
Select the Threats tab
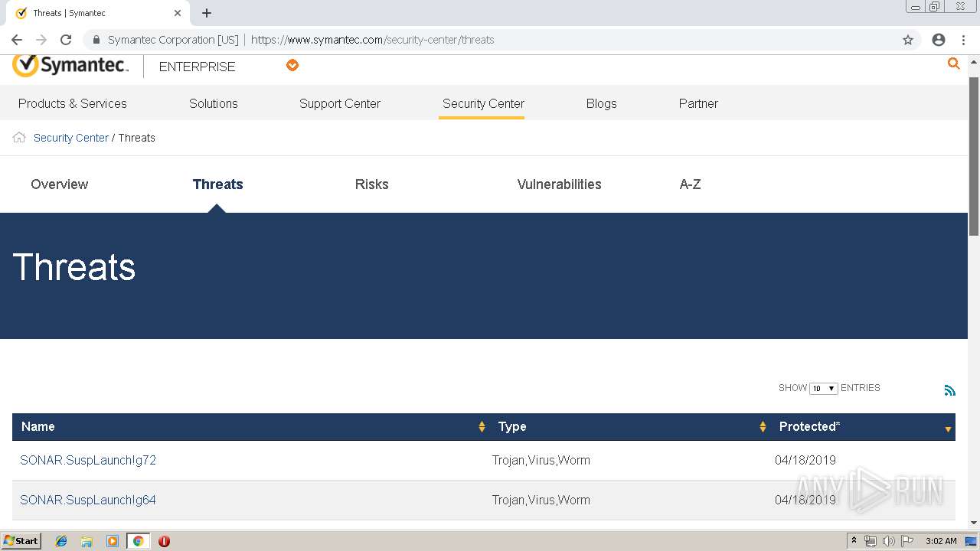218,184
